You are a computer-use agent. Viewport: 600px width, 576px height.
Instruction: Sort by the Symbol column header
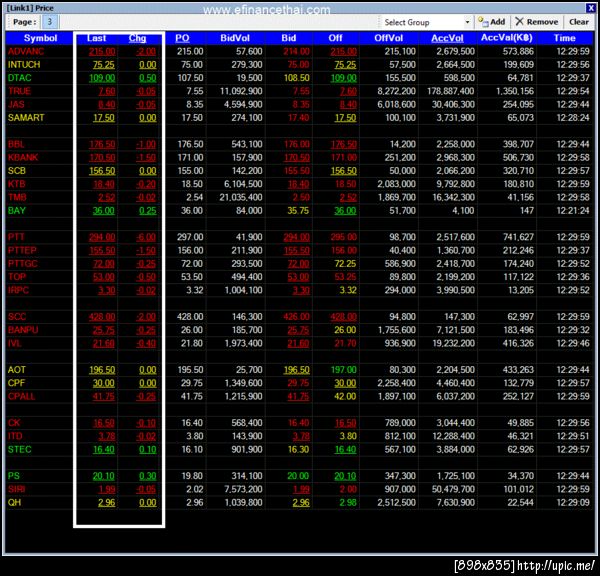[40, 38]
